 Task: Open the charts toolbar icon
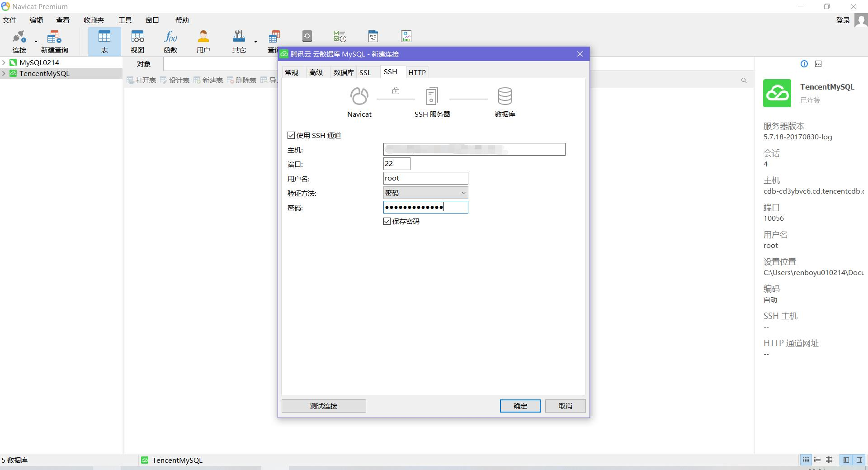[x=406, y=36]
